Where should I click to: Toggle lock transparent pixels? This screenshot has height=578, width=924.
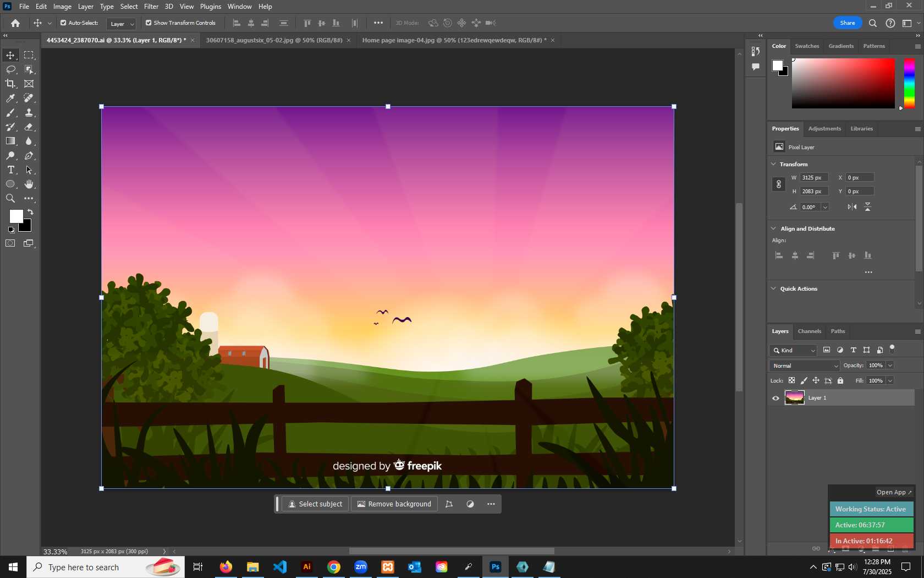[791, 380]
